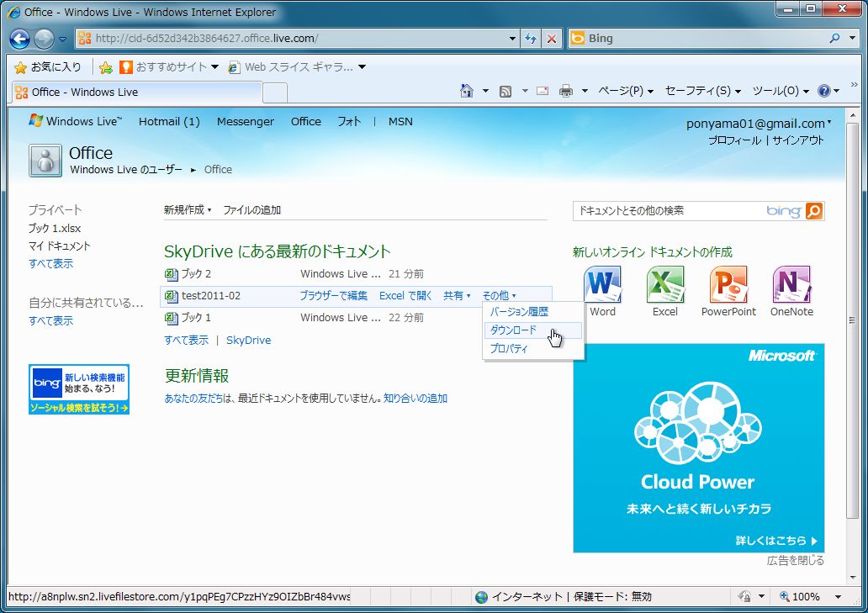Image resolution: width=868 pixels, height=613 pixels.
Task: Open the おすすめサイト favorites item
Action: click(169, 67)
